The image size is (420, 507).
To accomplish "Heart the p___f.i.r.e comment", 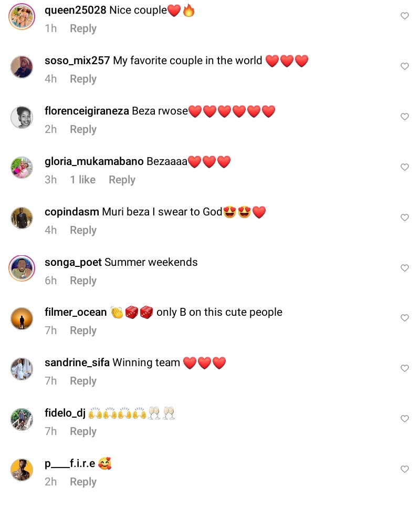I will coord(404,469).
